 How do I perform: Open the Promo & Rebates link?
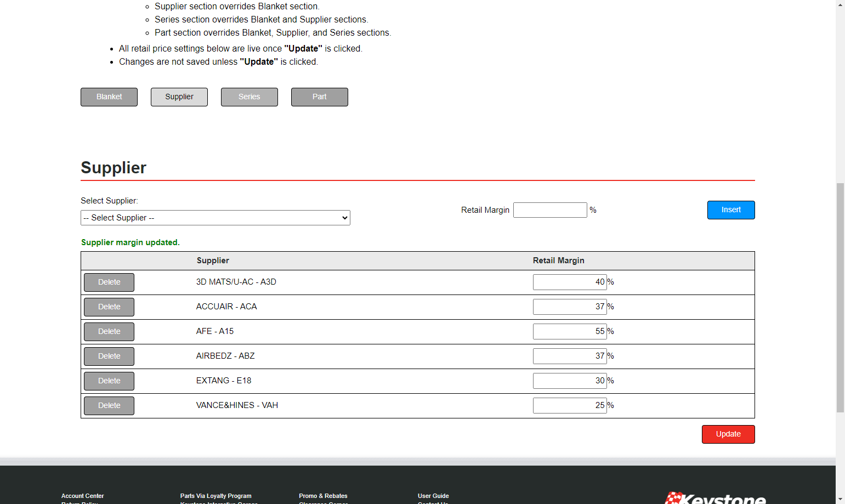[323, 496]
